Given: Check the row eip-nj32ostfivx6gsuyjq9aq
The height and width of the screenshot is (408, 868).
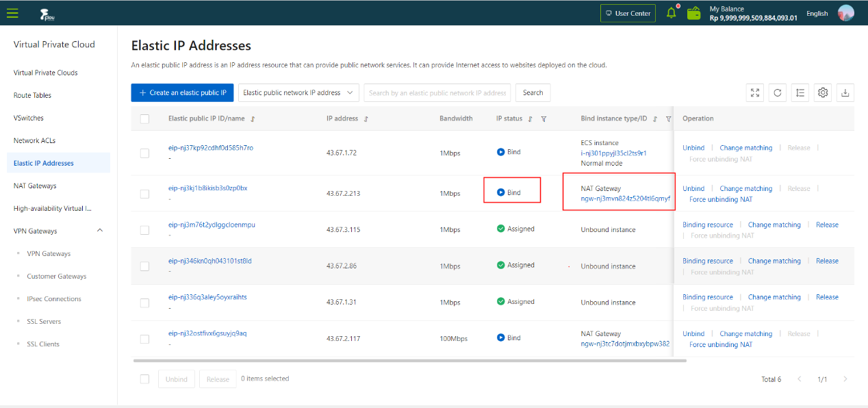Looking at the screenshot, I should (144, 339).
